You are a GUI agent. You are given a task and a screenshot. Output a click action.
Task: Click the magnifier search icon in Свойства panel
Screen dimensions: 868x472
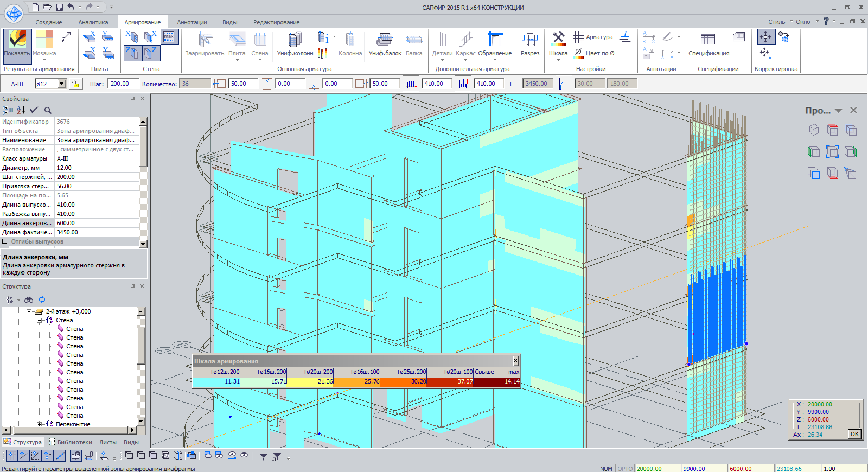click(x=48, y=110)
